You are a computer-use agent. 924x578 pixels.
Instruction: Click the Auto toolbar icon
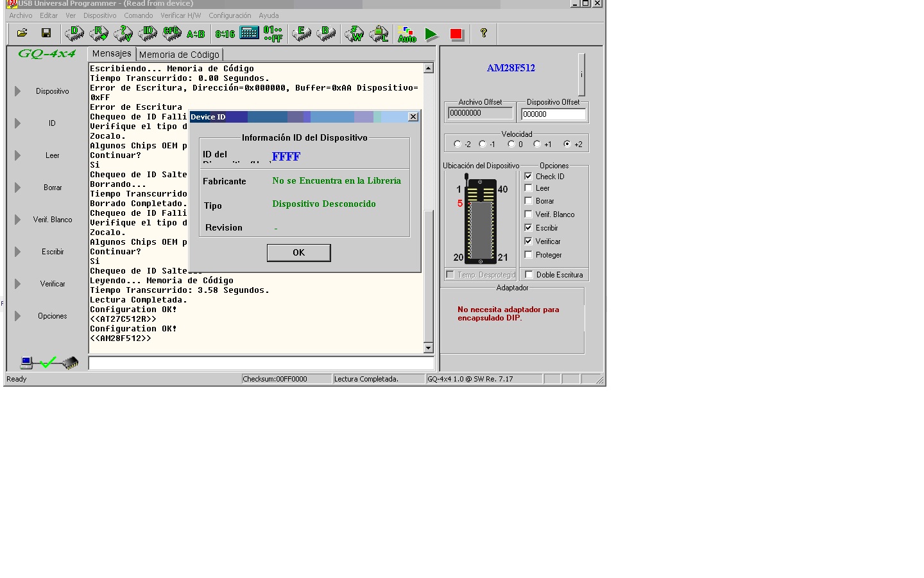[407, 34]
